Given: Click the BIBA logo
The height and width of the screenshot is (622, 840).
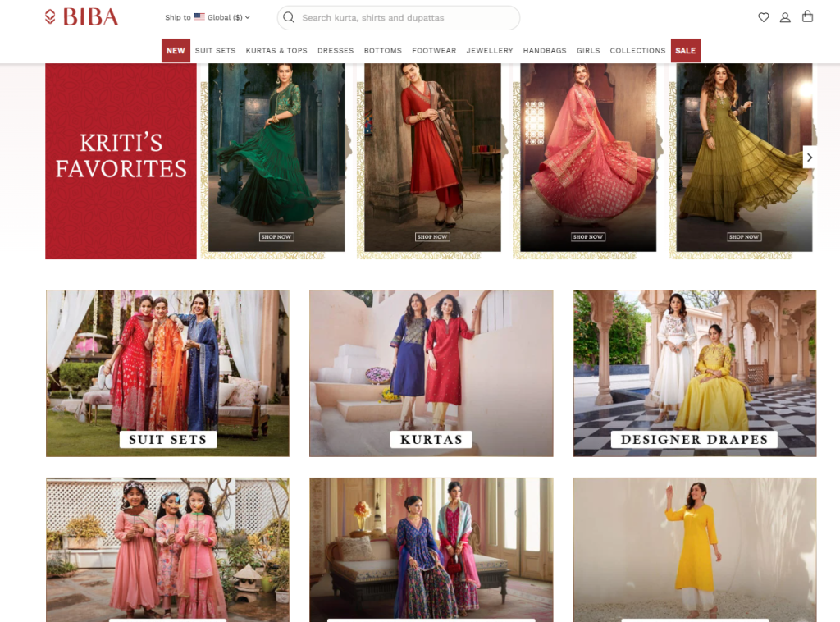Looking at the screenshot, I should (82, 17).
